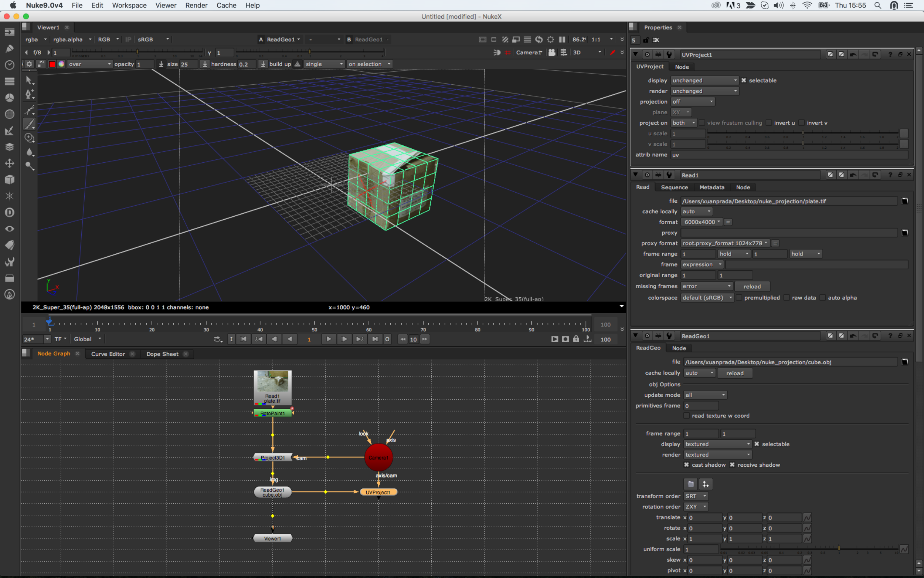Open the Merge nodes layers icon

click(x=10, y=147)
